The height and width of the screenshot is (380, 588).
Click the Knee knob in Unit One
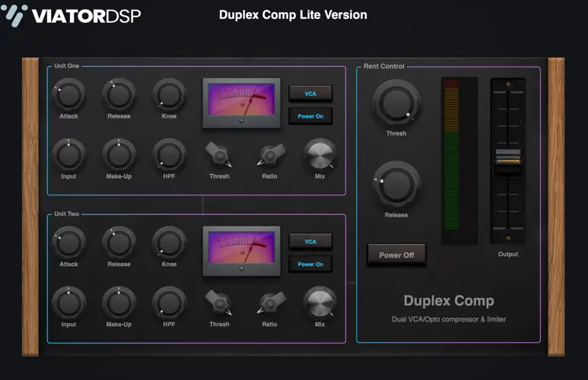[169, 95]
